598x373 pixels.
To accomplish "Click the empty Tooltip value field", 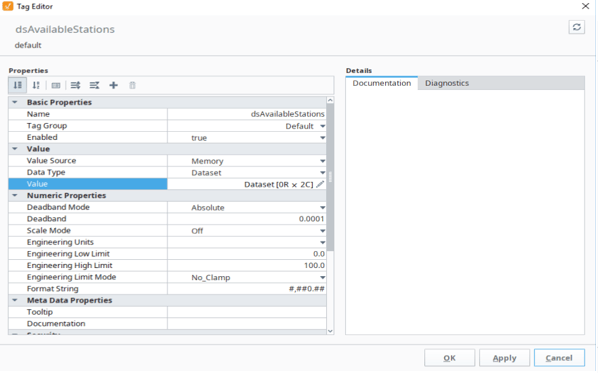I will [247, 312].
